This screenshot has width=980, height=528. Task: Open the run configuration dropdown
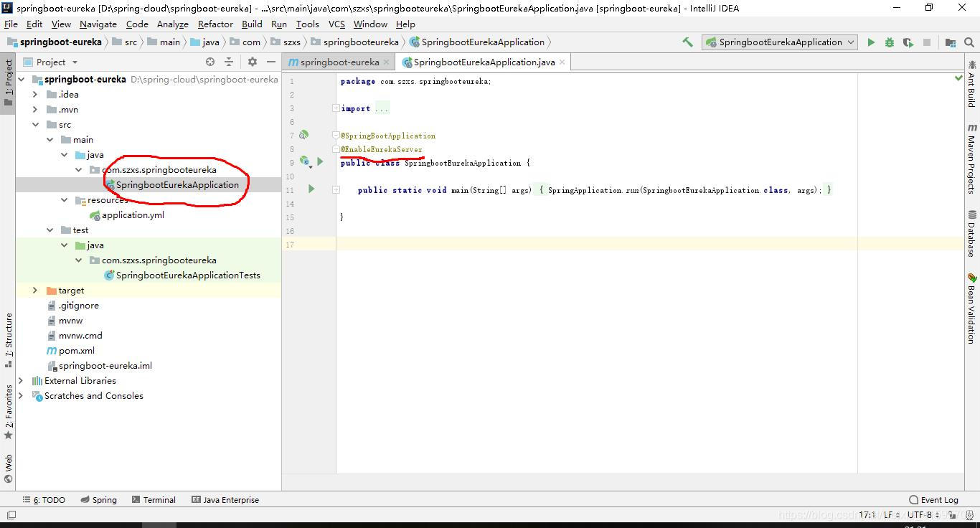pyautogui.click(x=781, y=42)
